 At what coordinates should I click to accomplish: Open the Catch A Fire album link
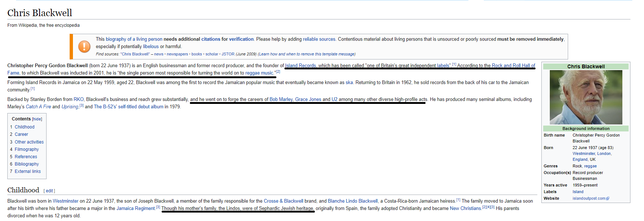(38, 107)
